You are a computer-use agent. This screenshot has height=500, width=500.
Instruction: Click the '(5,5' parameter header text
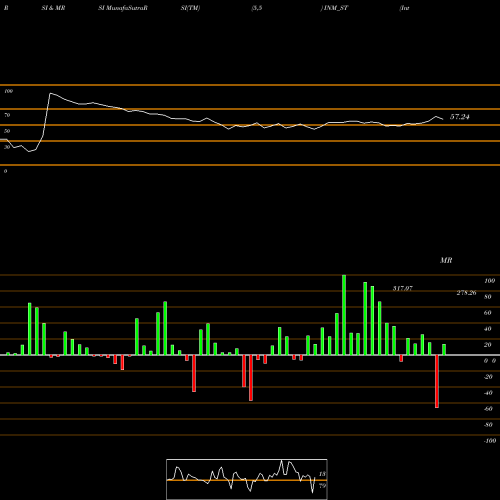[257, 8]
